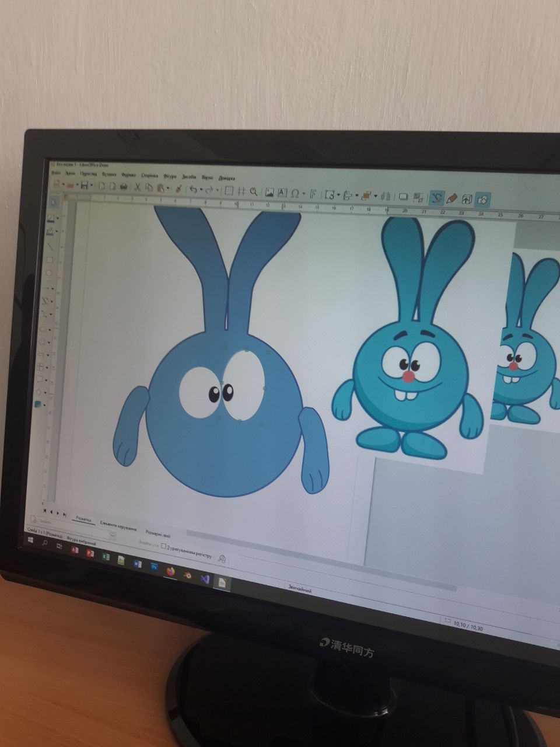The image size is (560, 747).
Task: Open the Вставка menu
Action: point(109,175)
